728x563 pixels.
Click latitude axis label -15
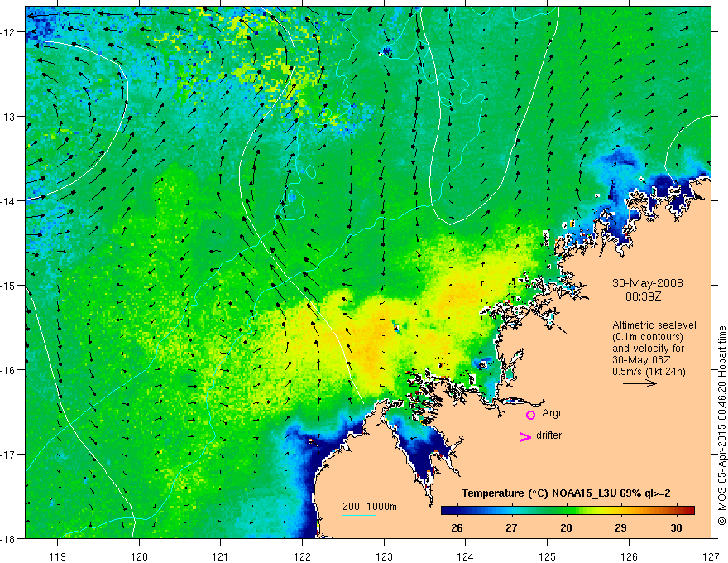(x=9, y=286)
